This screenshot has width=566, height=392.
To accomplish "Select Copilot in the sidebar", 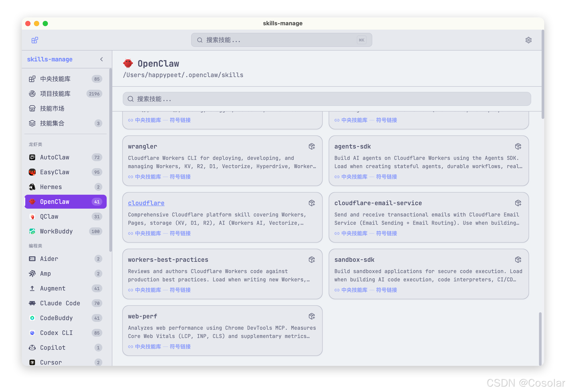I will tap(66, 348).
